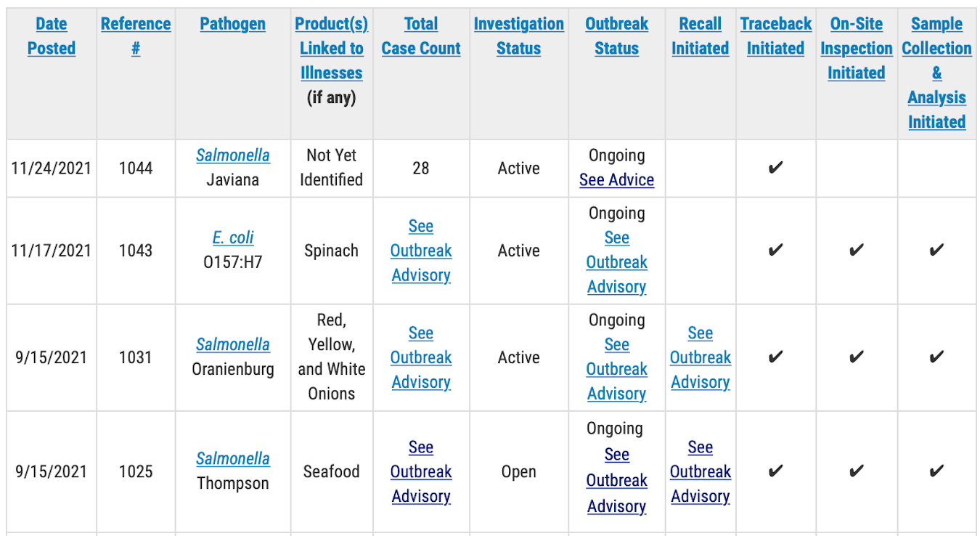Click the Investigation Status header link

[x=518, y=36]
